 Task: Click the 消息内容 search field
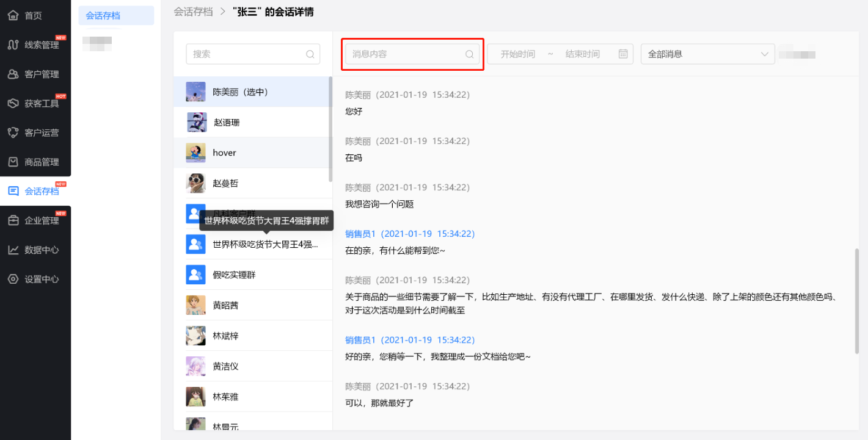click(x=406, y=54)
